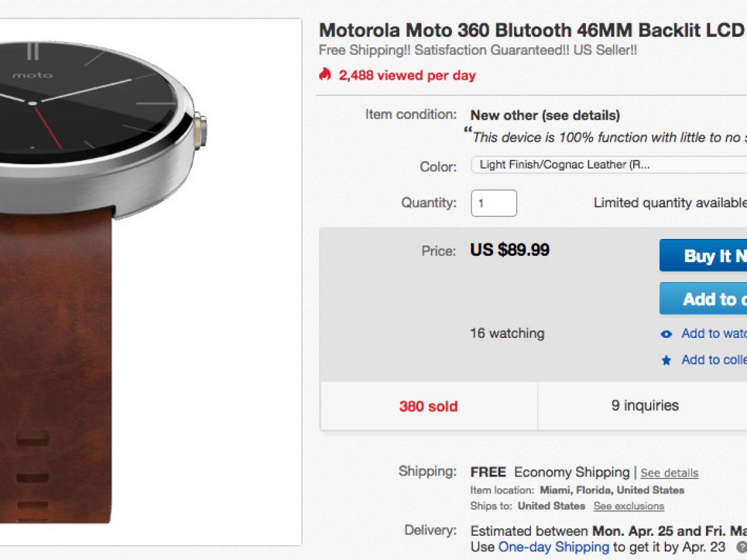Click the Add to collection link

713,360
